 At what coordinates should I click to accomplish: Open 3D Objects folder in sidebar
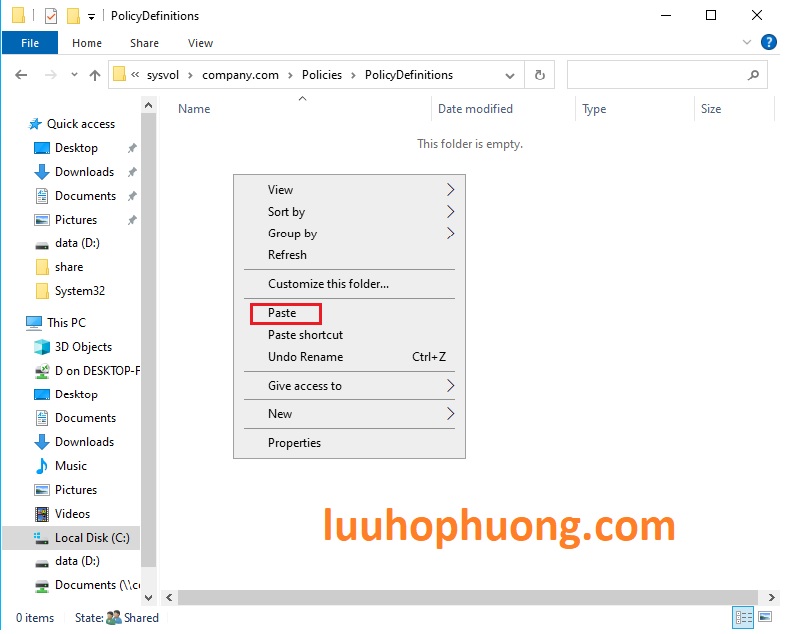click(x=83, y=347)
